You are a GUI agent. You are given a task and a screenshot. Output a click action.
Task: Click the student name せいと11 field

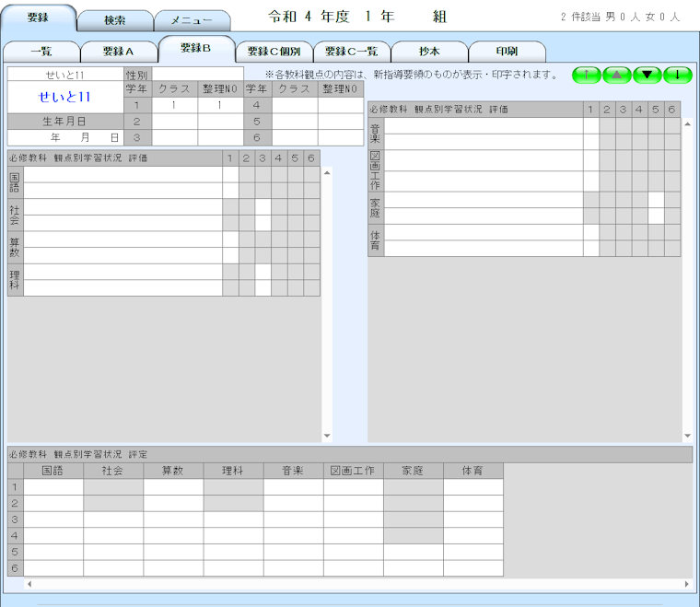pyautogui.click(x=64, y=97)
